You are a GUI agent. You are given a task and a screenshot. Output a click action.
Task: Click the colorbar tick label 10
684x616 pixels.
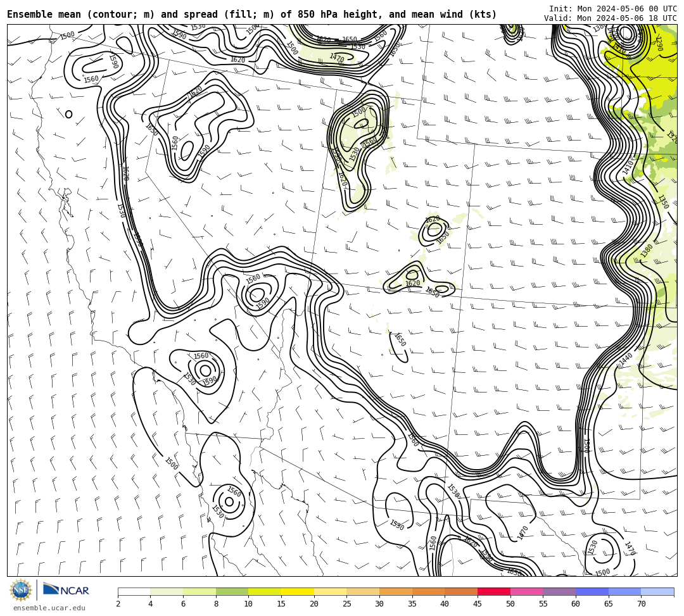(248, 604)
